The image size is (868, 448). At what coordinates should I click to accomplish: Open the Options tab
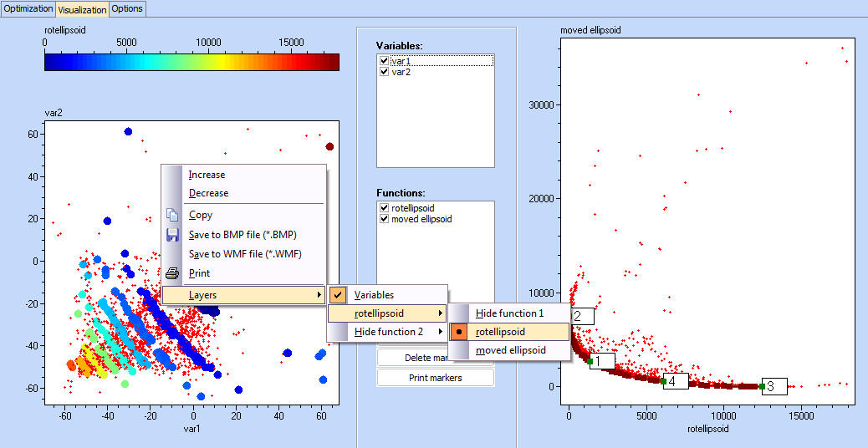[x=127, y=8]
